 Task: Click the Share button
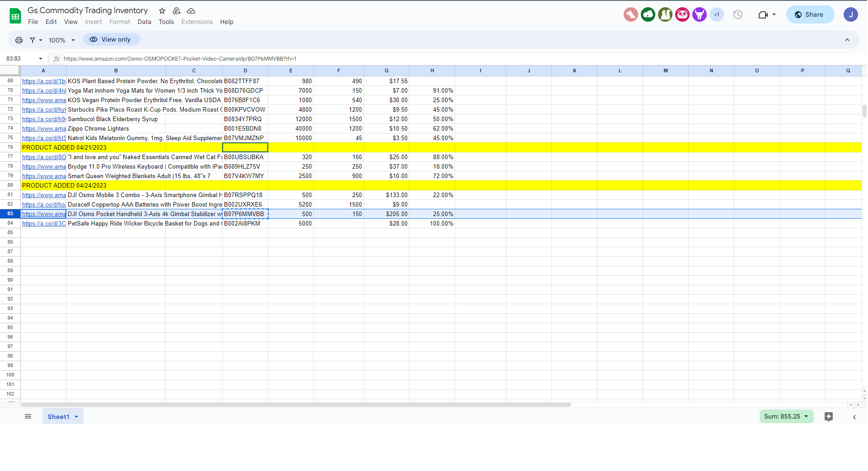coord(810,15)
